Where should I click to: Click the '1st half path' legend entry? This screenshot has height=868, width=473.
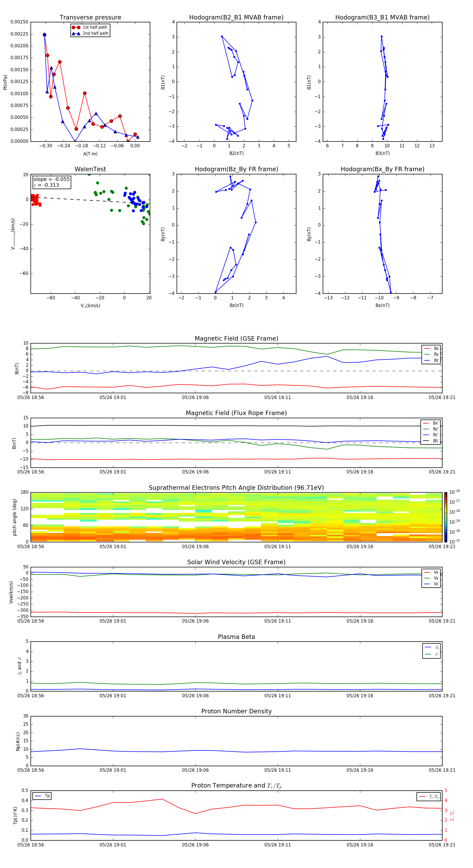click(90, 27)
